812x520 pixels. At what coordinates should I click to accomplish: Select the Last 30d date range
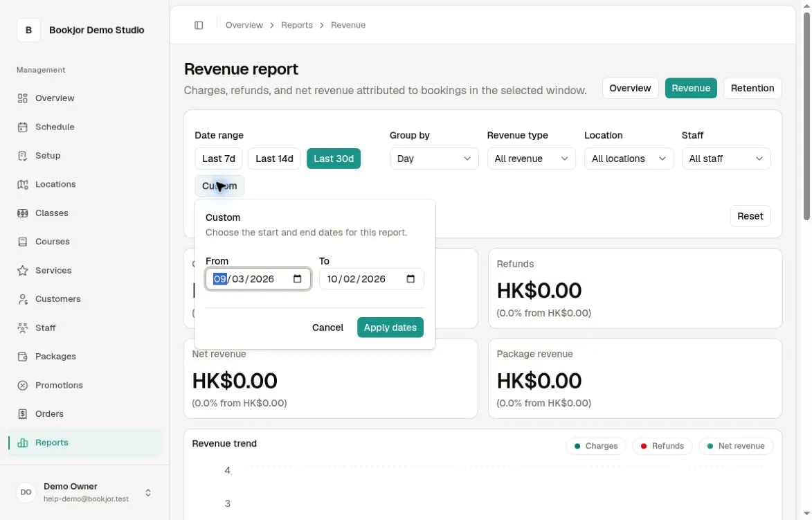click(334, 159)
